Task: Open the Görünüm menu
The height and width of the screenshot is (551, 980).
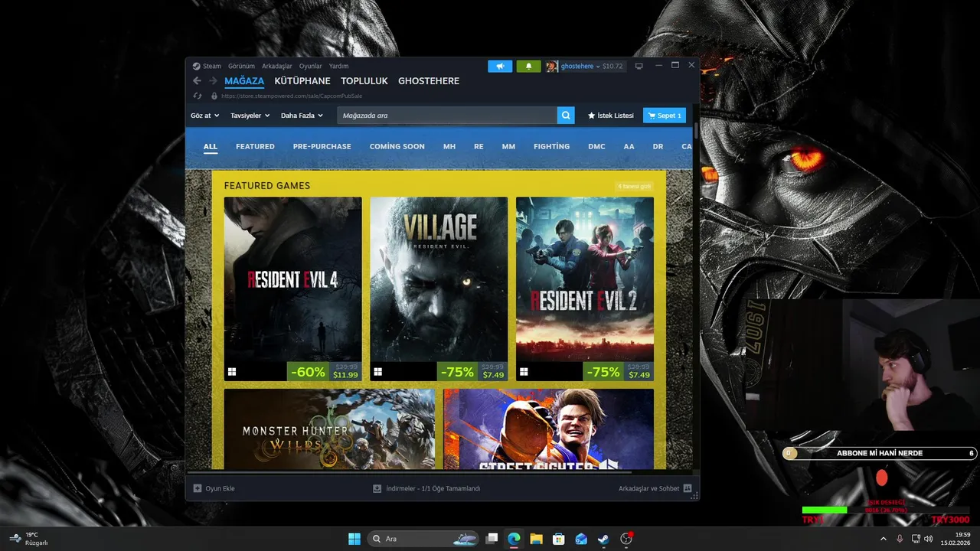Action: 241,67
